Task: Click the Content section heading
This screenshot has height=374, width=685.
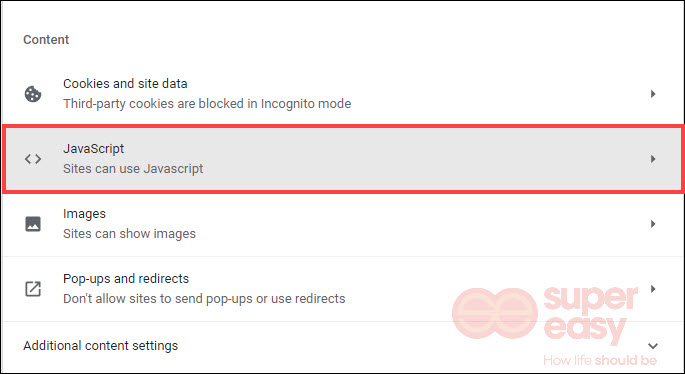Action: [x=46, y=39]
